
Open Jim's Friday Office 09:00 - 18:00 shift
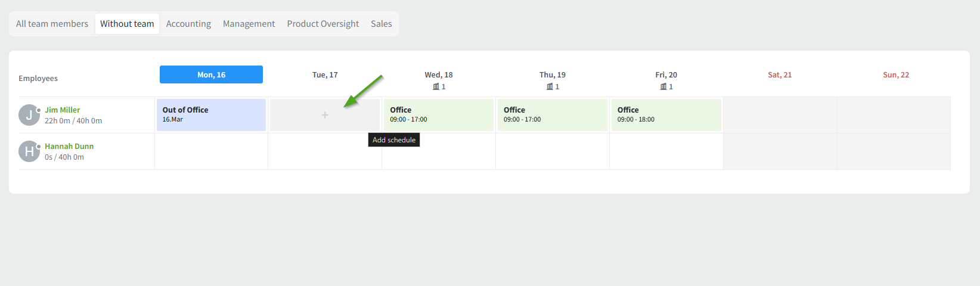(x=666, y=115)
